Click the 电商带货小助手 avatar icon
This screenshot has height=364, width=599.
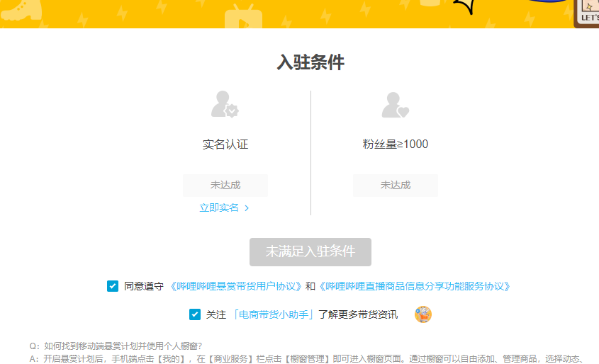tap(423, 314)
